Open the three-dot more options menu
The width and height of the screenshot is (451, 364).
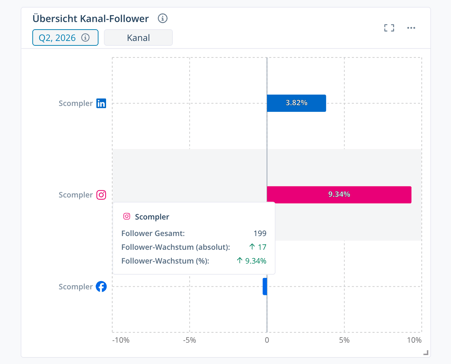point(411,28)
